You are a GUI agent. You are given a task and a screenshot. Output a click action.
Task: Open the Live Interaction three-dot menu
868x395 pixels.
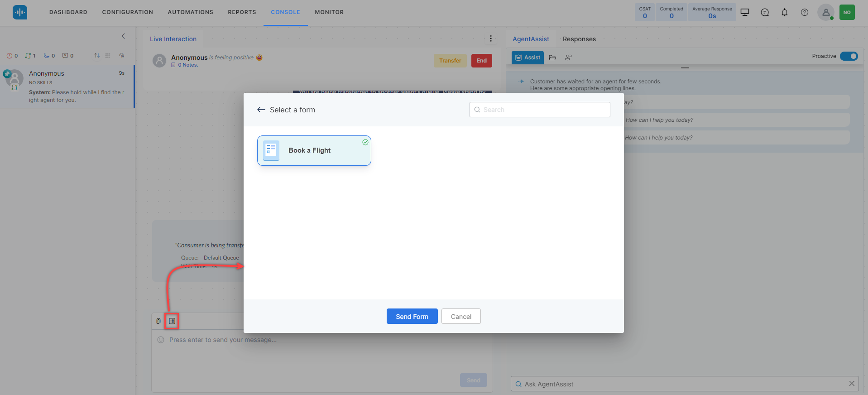click(491, 39)
